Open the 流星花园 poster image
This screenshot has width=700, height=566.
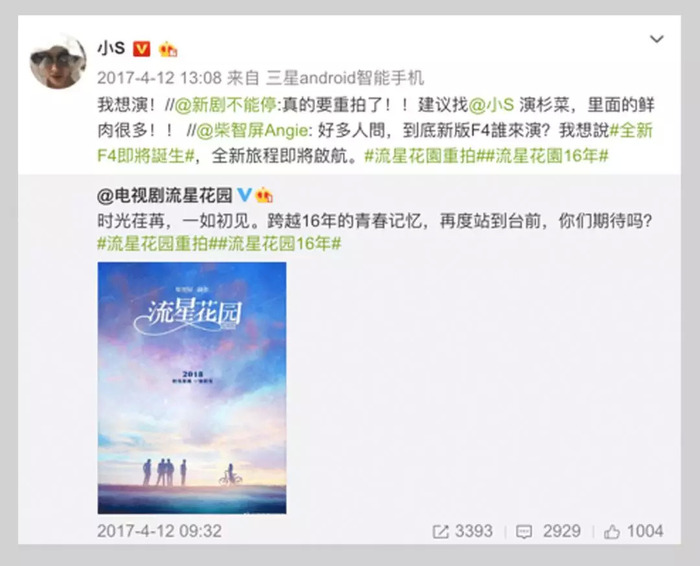pos(192,388)
